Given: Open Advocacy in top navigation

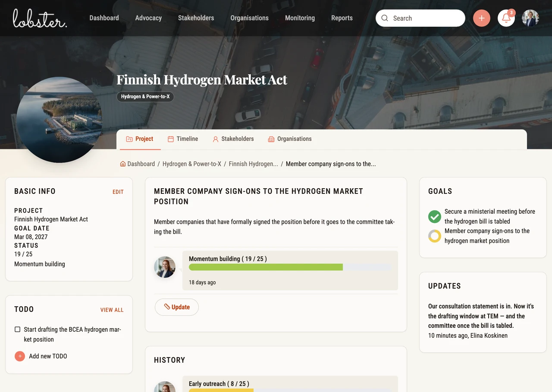Looking at the screenshot, I should point(148,18).
